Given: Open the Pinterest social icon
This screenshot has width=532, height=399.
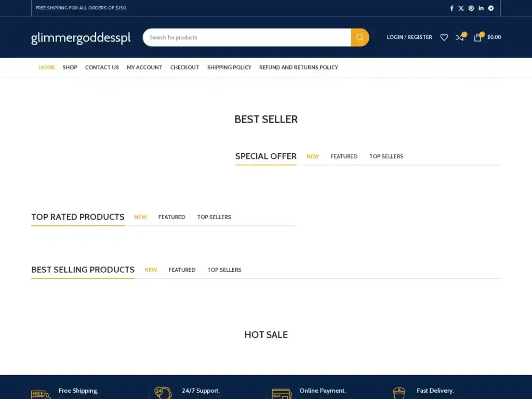Looking at the screenshot, I should [x=471, y=8].
